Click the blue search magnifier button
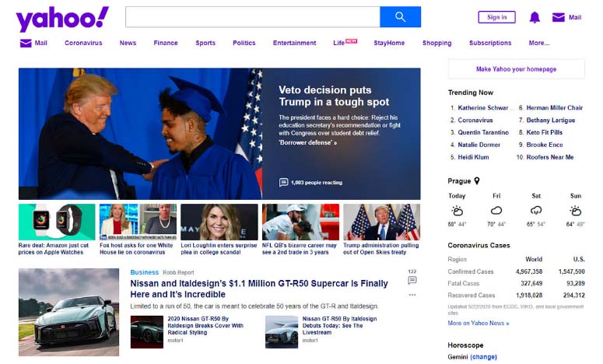 click(400, 17)
